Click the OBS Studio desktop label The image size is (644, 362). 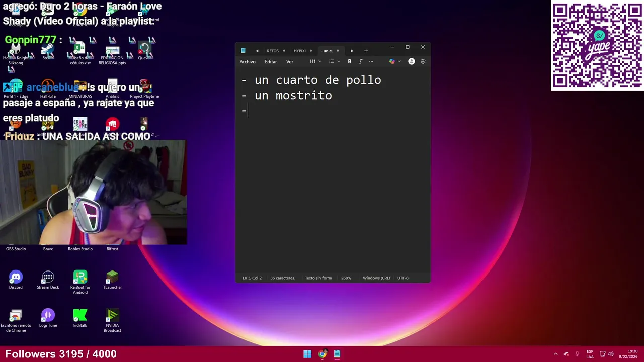(16, 249)
